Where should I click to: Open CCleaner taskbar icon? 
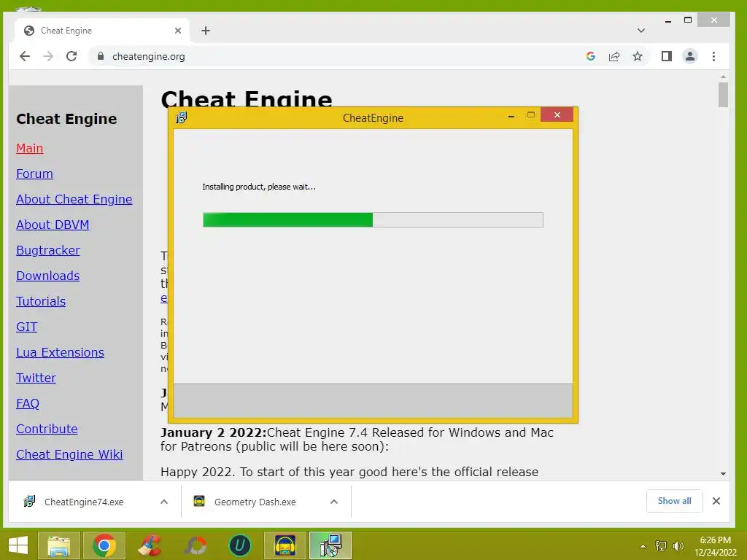tap(150, 545)
